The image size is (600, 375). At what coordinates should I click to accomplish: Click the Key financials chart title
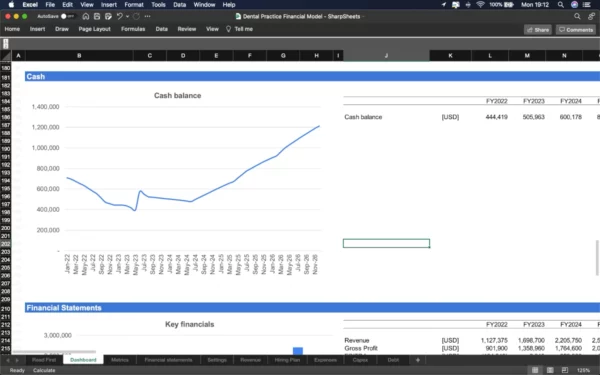[x=190, y=324]
